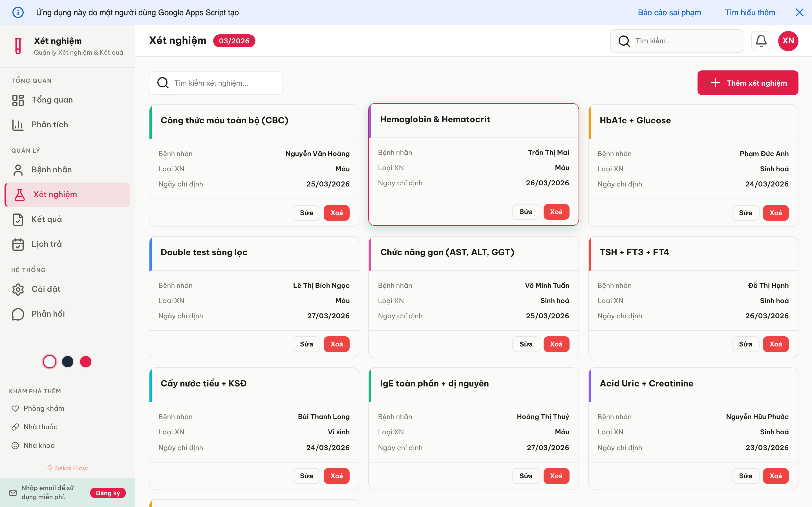812x507 pixels.
Task: Open the Phân tích analytics section
Action: point(50,124)
